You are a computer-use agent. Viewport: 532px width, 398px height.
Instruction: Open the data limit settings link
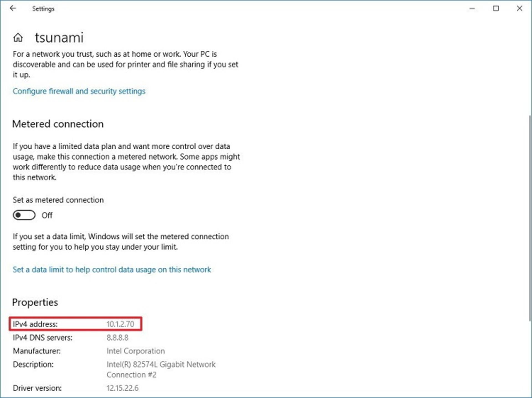click(112, 270)
